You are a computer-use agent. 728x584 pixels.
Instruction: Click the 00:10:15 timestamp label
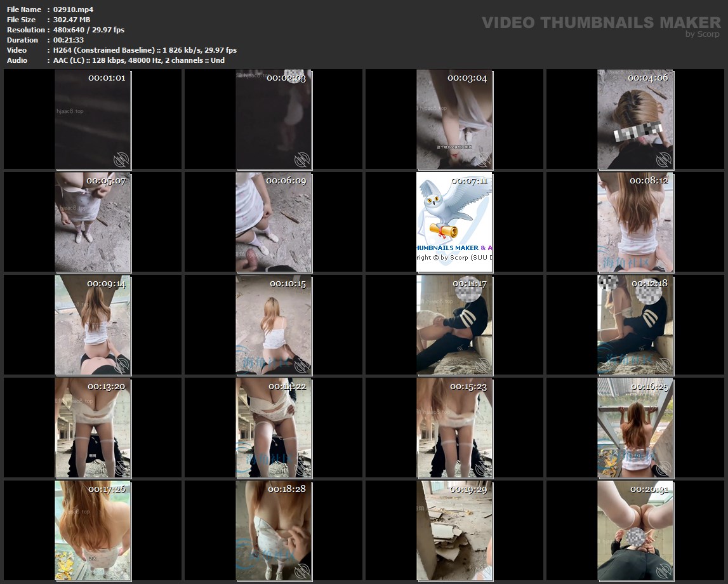tap(288, 284)
